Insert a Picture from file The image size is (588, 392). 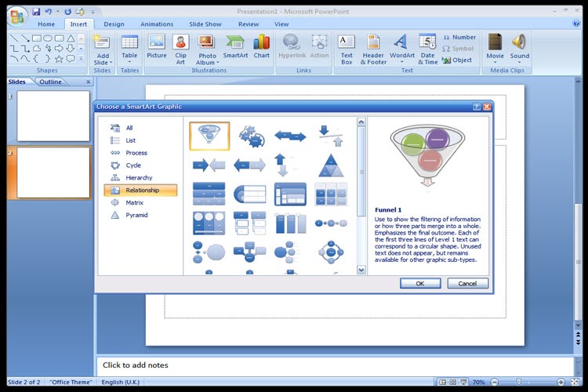point(156,46)
